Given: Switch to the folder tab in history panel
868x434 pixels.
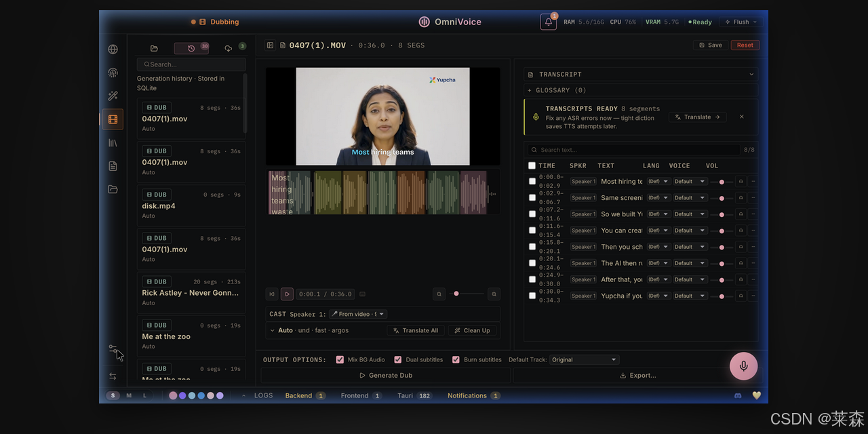Looking at the screenshot, I should (x=154, y=48).
